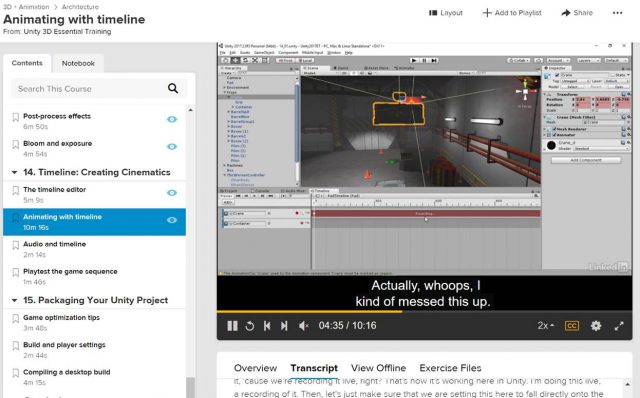This screenshot has width=640, height=398.
Task: Skip to previous video
Action: [x=267, y=326]
